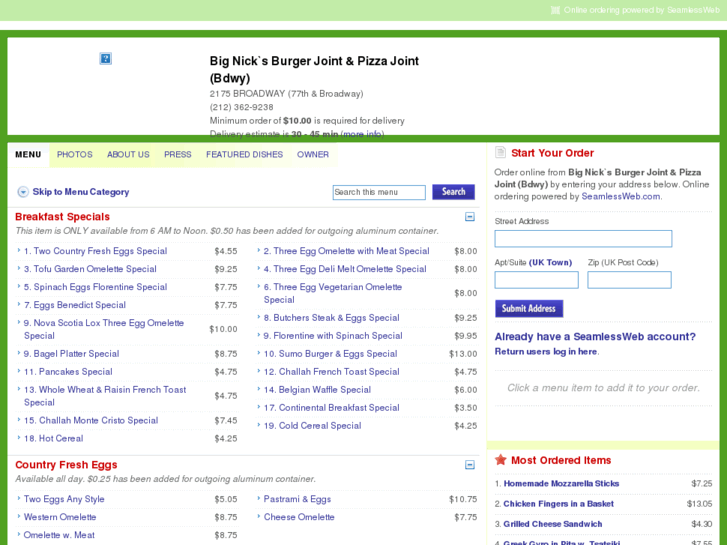Choose Western Omelette
The height and width of the screenshot is (545, 727).
tap(60, 517)
